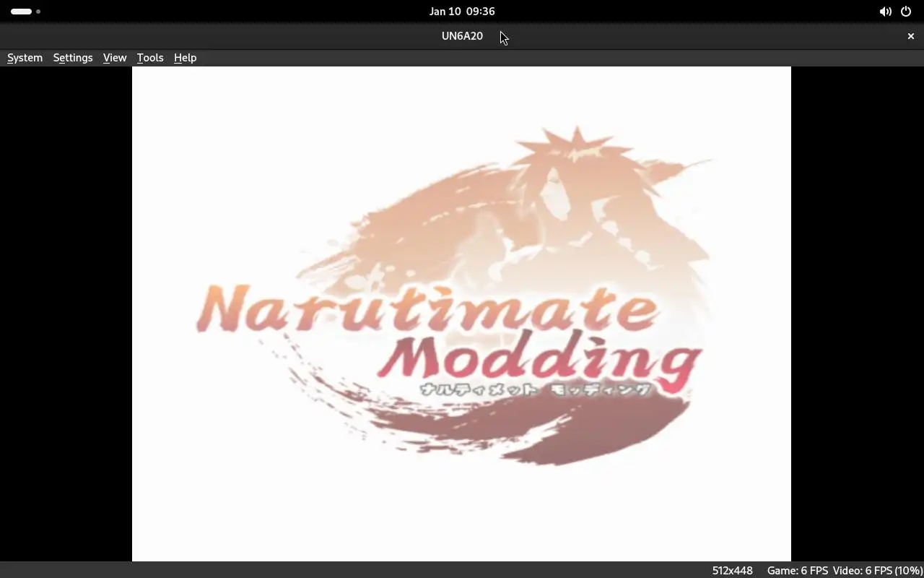Open the View menu
The width and height of the screenshot is (924, 578).
coord(115,58)
